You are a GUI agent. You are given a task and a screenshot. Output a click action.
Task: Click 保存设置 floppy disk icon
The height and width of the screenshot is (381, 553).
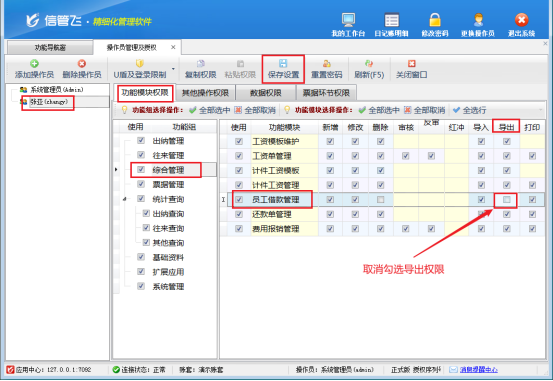283,63
